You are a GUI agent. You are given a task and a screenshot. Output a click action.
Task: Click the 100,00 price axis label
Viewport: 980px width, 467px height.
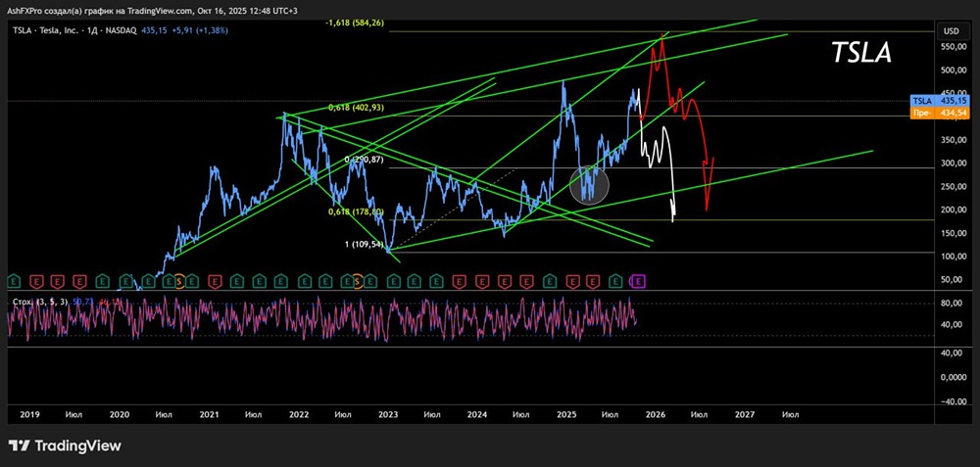click(x=954, y=256)
